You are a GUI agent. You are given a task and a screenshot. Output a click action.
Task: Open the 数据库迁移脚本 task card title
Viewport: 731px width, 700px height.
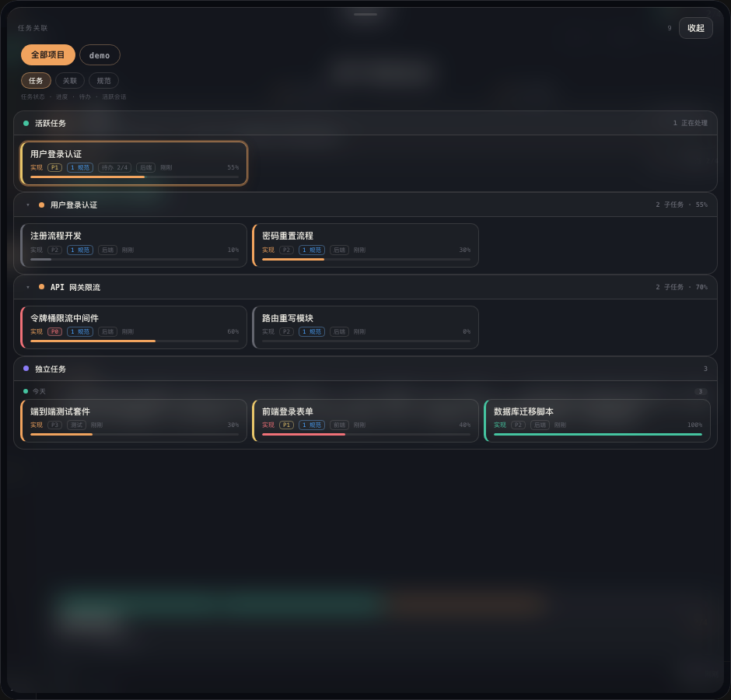523,411
